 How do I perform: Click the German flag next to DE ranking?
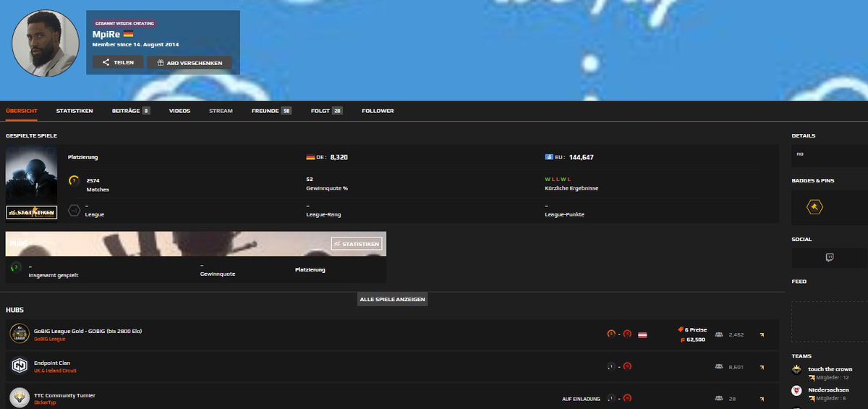click(310, 157)
